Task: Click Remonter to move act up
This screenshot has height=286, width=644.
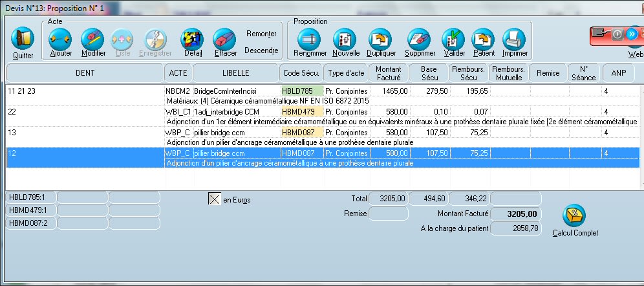Action: tap(261, 34)
